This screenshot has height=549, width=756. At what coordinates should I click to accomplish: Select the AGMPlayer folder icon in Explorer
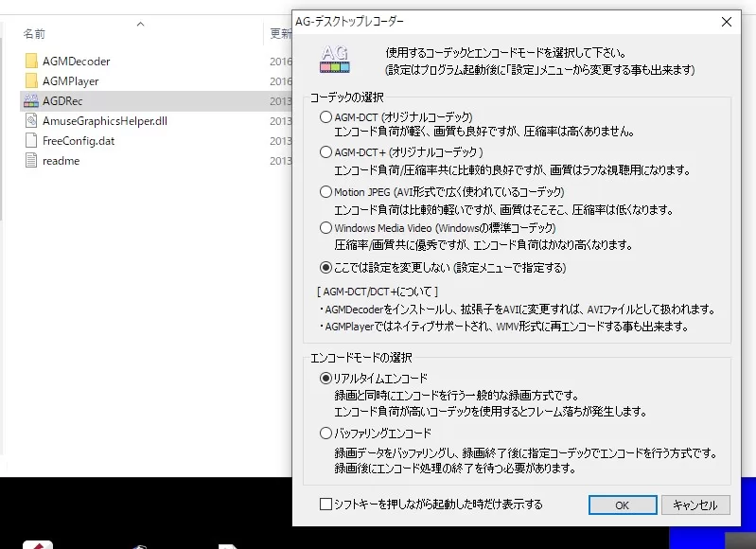31,80
